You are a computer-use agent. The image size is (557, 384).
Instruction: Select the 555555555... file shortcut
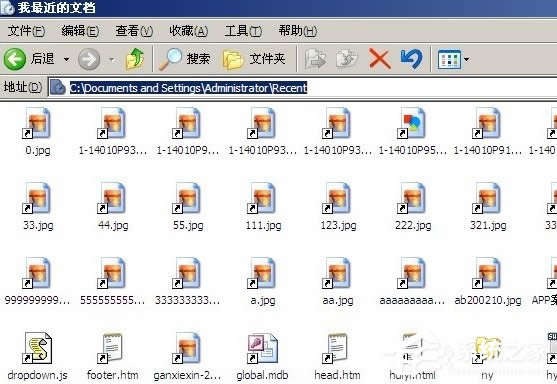click(113, 282)
